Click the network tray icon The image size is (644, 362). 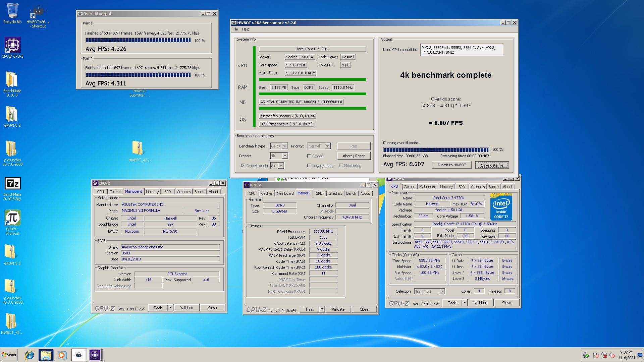click(x=604, y=355)
